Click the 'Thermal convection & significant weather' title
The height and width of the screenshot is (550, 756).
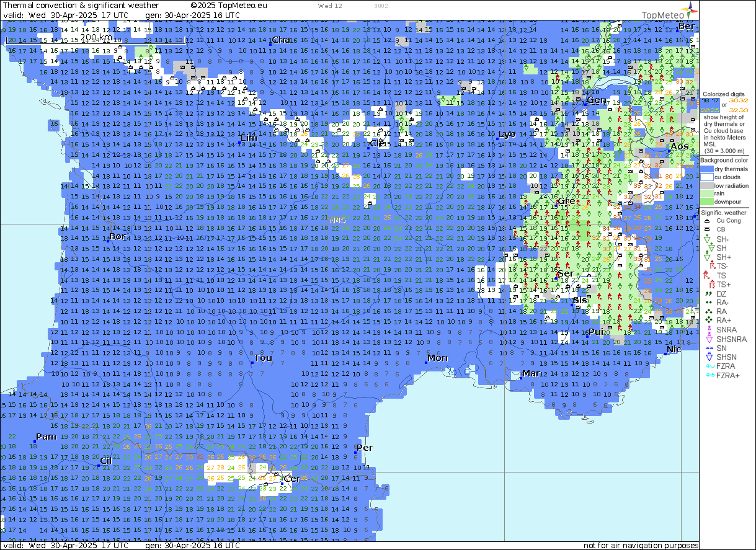click(80, 6)
